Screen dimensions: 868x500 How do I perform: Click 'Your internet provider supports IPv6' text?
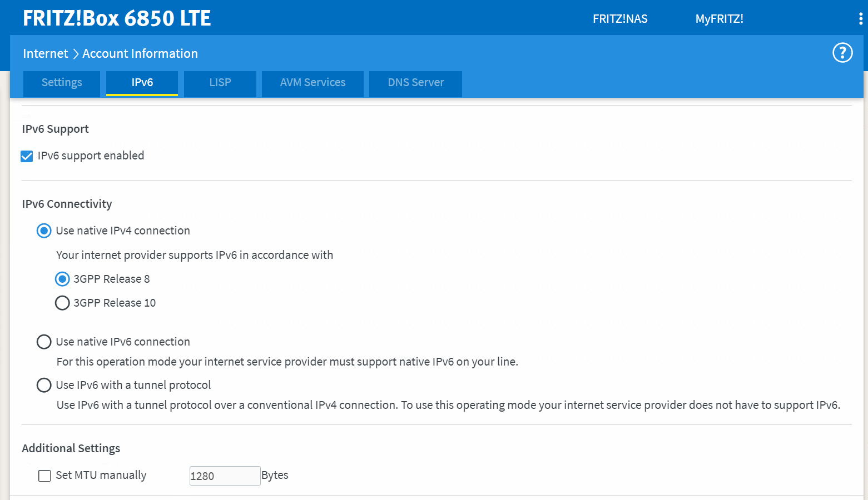[x=195, y=255]
